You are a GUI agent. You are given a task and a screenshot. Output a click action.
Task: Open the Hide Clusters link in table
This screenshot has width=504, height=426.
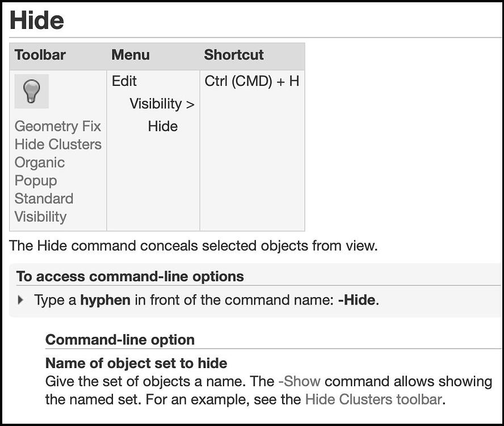point(58,144)
